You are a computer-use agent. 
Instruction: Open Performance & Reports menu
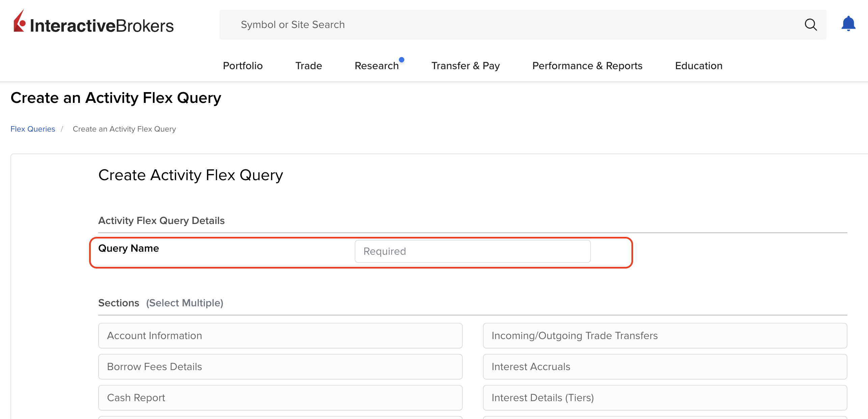tap(587, 65)
